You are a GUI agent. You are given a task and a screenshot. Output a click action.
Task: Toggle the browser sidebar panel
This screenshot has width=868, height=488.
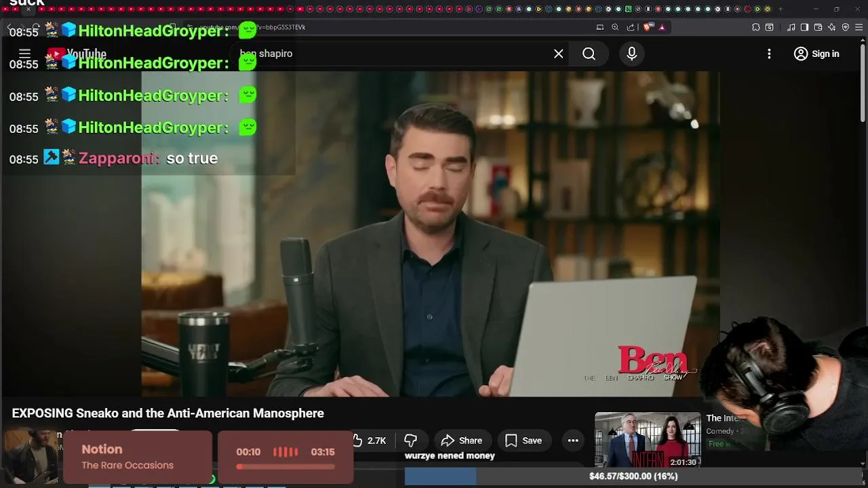coord(804,27)
